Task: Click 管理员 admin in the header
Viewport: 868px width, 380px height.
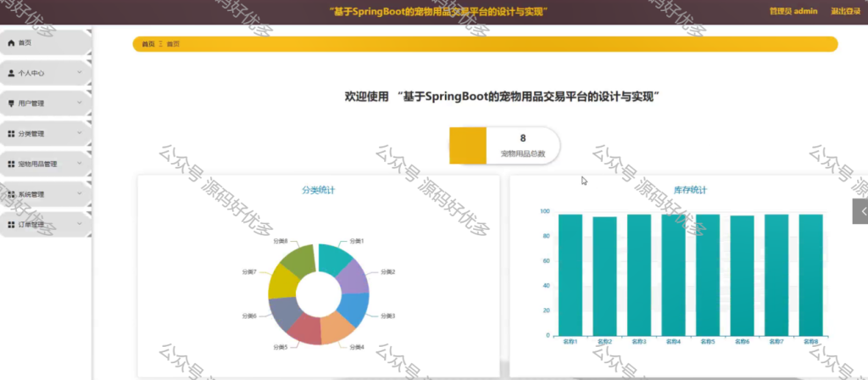Action: [793, 11]
